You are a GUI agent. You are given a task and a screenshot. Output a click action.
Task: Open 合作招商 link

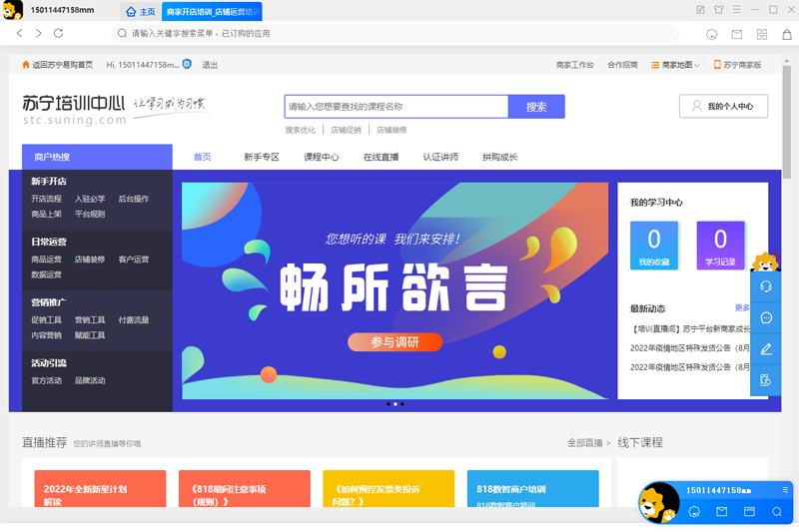point(622,65)
